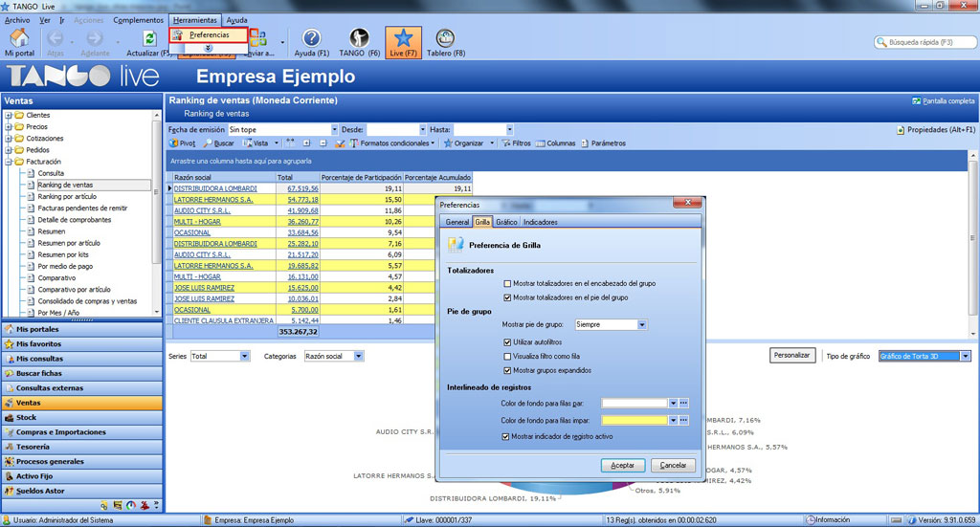
Task: Open Mis favoritos section
Action: [82, 344]
